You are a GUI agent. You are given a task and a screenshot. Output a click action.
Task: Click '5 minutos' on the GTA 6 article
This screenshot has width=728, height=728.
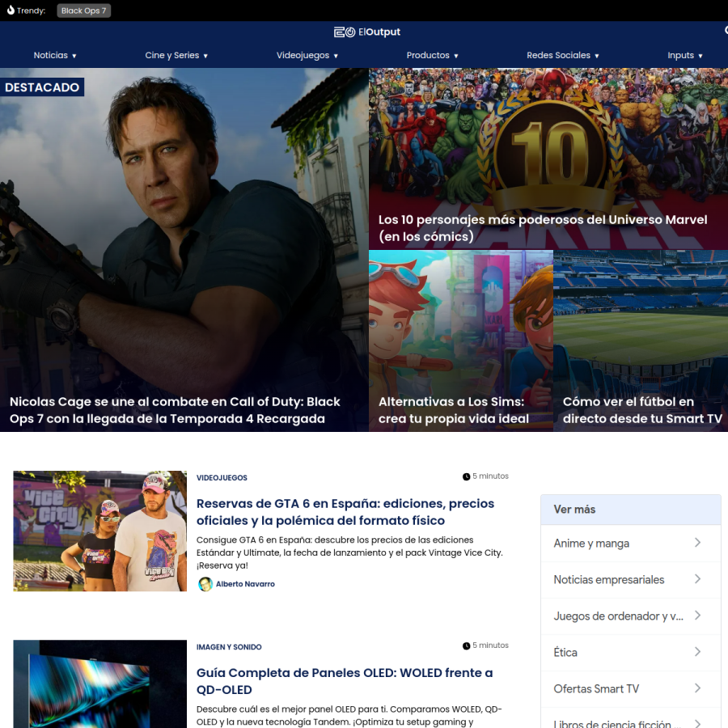(490, 476)
